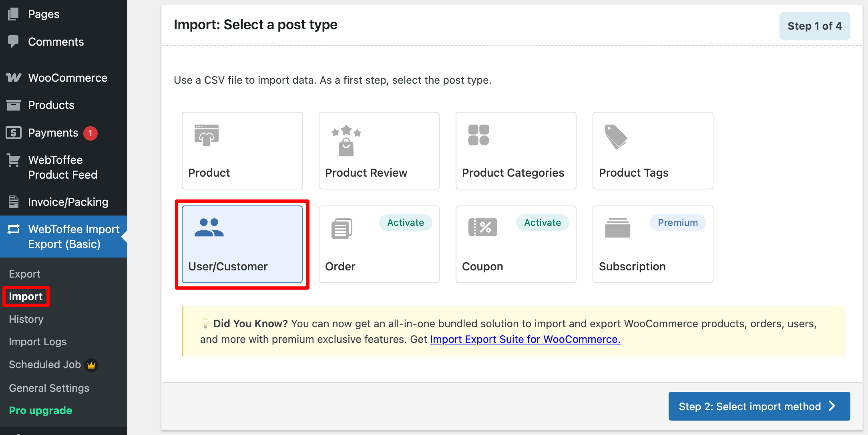This screenshot has width=868, height=435.
Task: Click the WebToffee Import Export arrows icon
Action: [x=14, y=229]
